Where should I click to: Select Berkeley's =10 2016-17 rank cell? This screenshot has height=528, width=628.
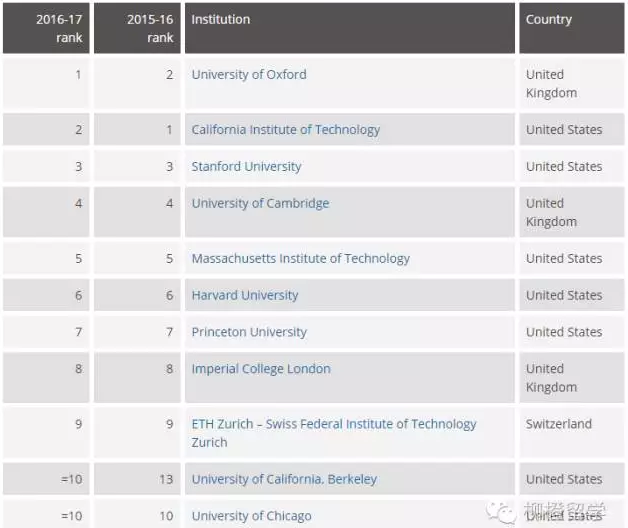pyautogui.click(x=46, y=479)
